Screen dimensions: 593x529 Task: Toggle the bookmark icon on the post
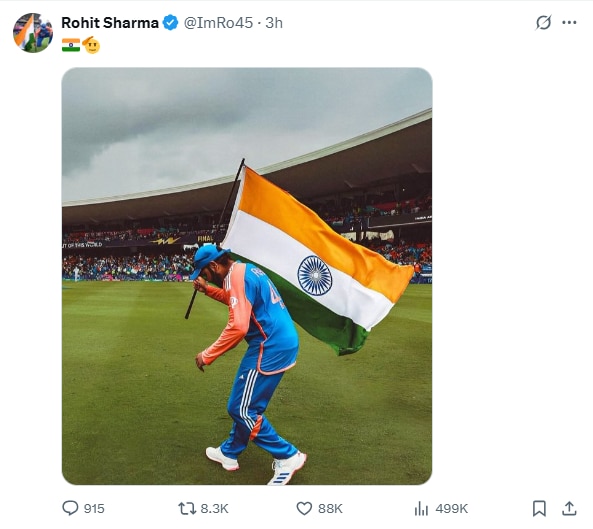coord(539,508)
